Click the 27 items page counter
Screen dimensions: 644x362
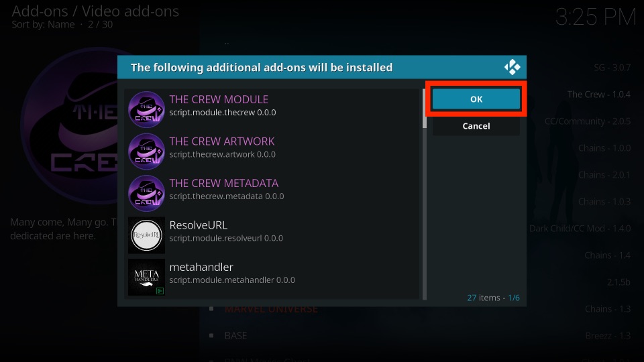point(493,298)
